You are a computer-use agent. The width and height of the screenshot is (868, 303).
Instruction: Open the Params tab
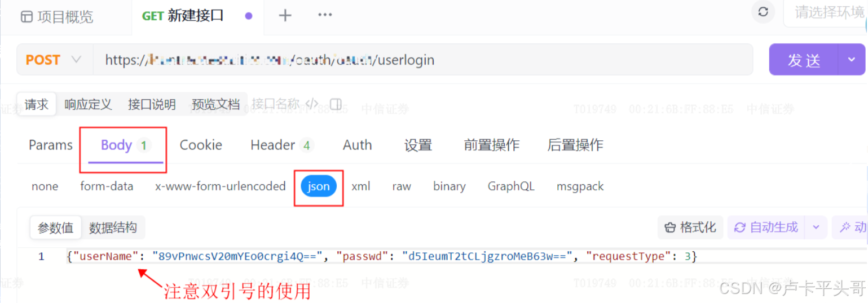[x=51, y=145]
